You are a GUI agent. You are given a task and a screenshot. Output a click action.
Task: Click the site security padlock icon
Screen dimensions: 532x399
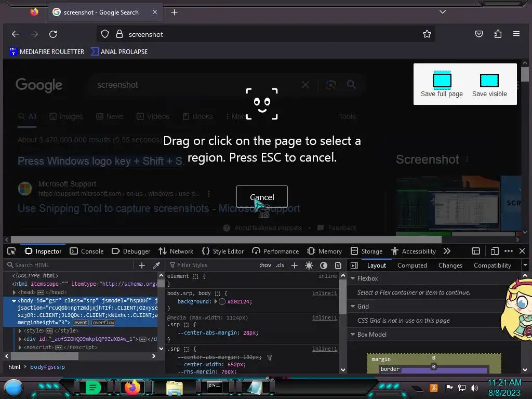pyautogui.click(x=119, y=34)
